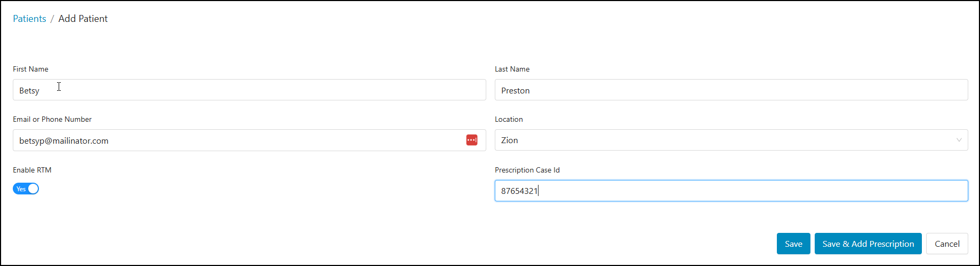Click the Prescription Case Id label

click(527, 170)
